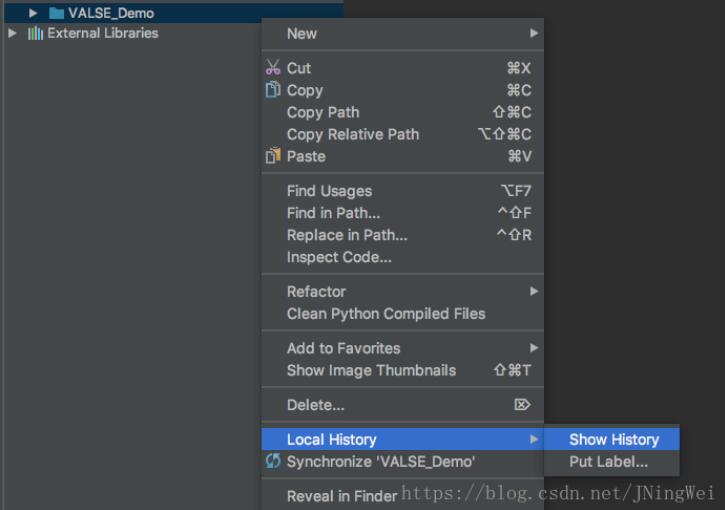The width and height of the screenshot is (725, 510).
Task: Click the External Libraries bars icon
Action: pos(36,33)
